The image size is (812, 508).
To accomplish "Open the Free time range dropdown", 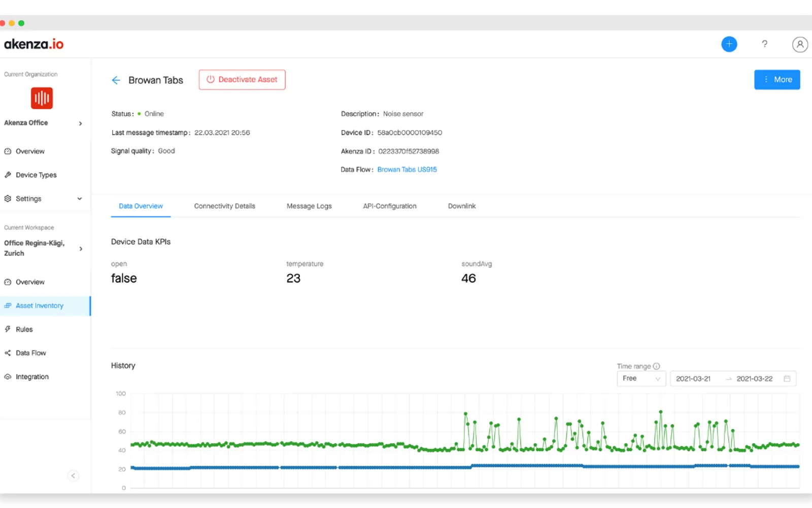I will pyautogui.click(x=641, y=378).
